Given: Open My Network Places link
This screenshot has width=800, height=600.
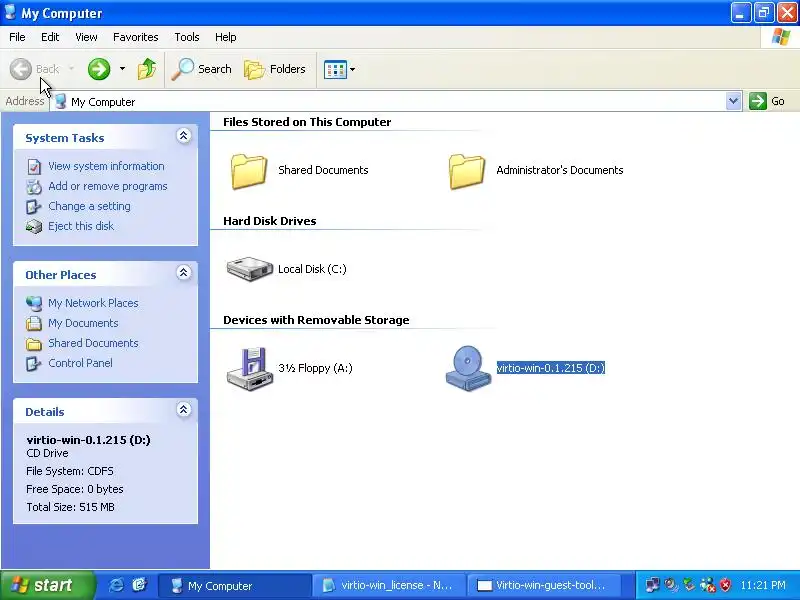Looking at the screenshot, I should pyautogui.click(x=93, y=303).
